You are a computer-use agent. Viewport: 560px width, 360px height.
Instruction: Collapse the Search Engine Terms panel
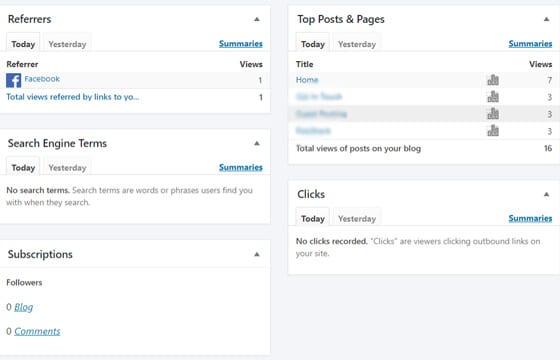[257, 144]
